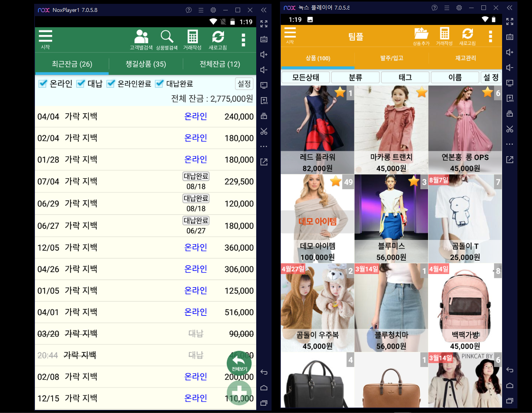Click the 설정 button beside the checkboxes

point(244,84)
